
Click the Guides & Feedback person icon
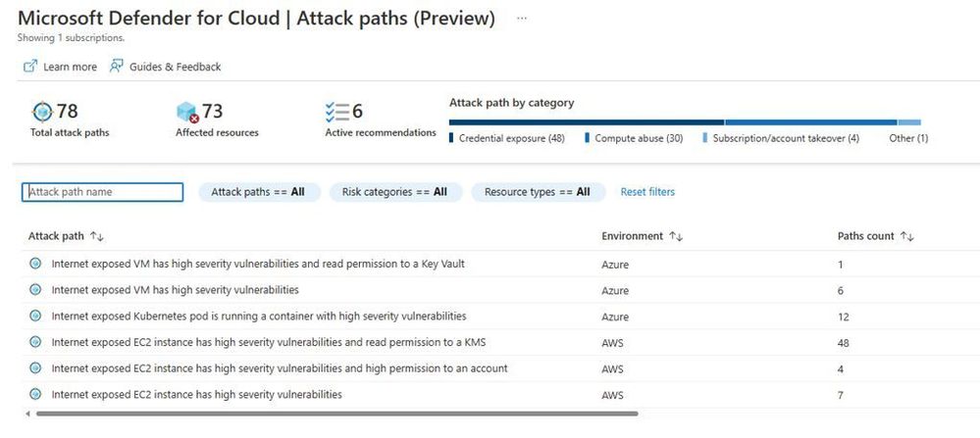click(117, 67)
